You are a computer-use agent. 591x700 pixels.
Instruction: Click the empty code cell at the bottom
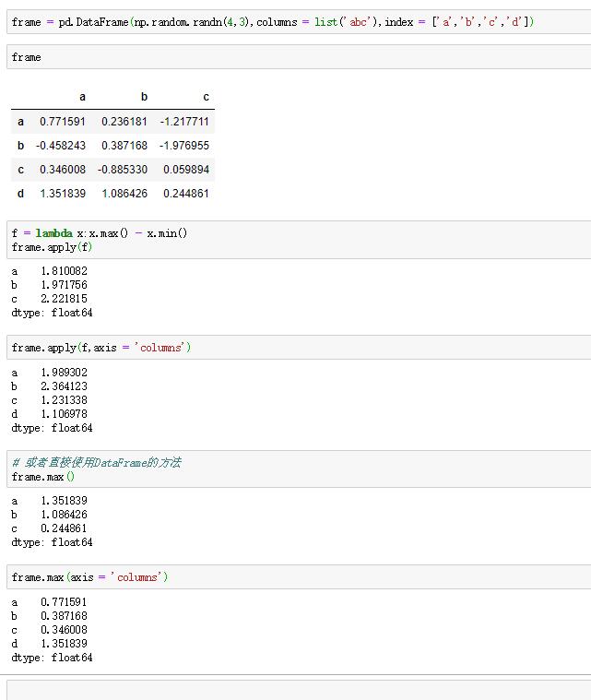point(299,690)
